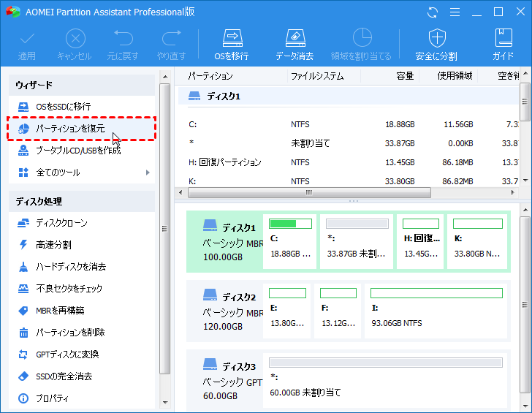
Task: Click the ファイルシステム column header
Action: (324, 76)
